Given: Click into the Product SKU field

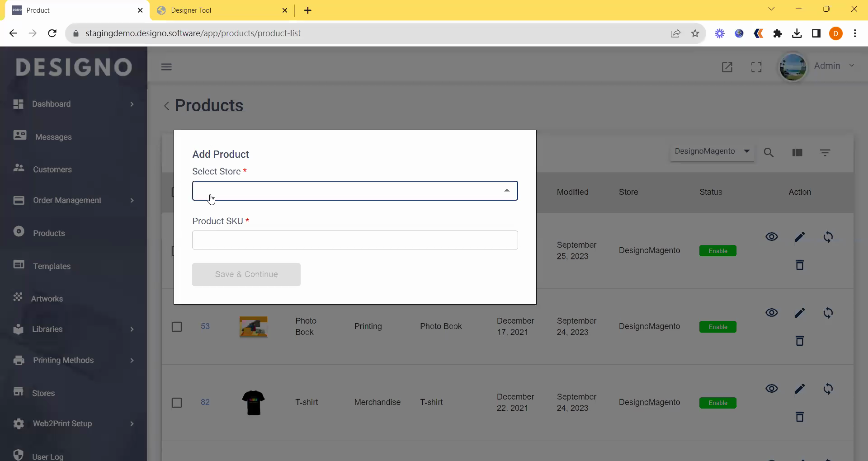Looking at the screenshot, I should coord(354,240).
